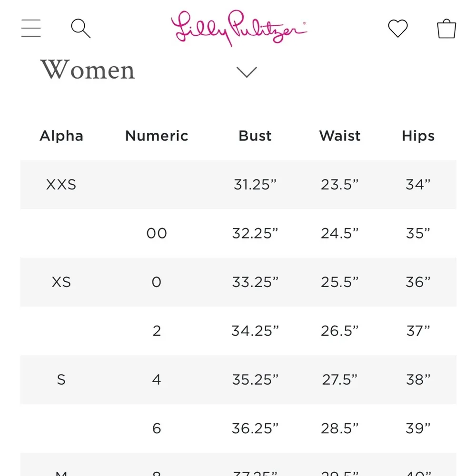Screen dimensions: 476x476
Task: Click the Women category heading
Action: coord(88,70)
